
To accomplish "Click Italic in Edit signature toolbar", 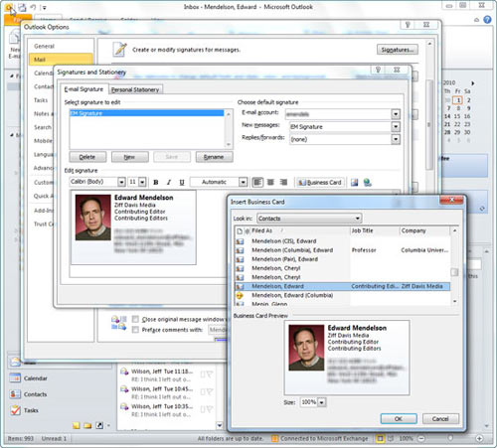I will pos(169,182).
